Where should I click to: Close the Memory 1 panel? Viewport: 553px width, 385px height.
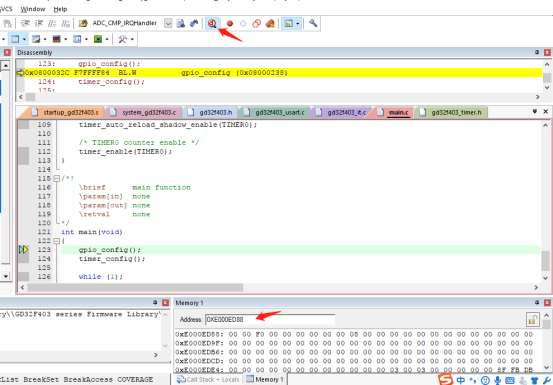(547, 302)
